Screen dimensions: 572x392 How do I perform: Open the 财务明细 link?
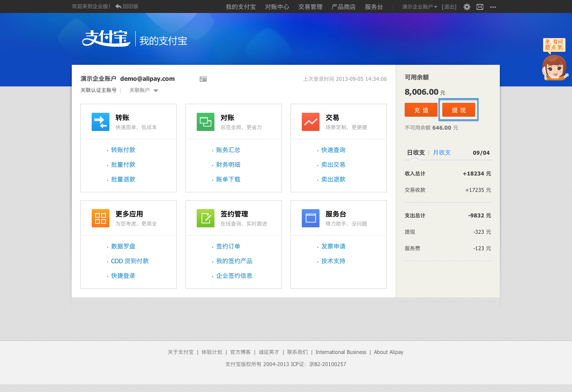(x=228, y=165)
